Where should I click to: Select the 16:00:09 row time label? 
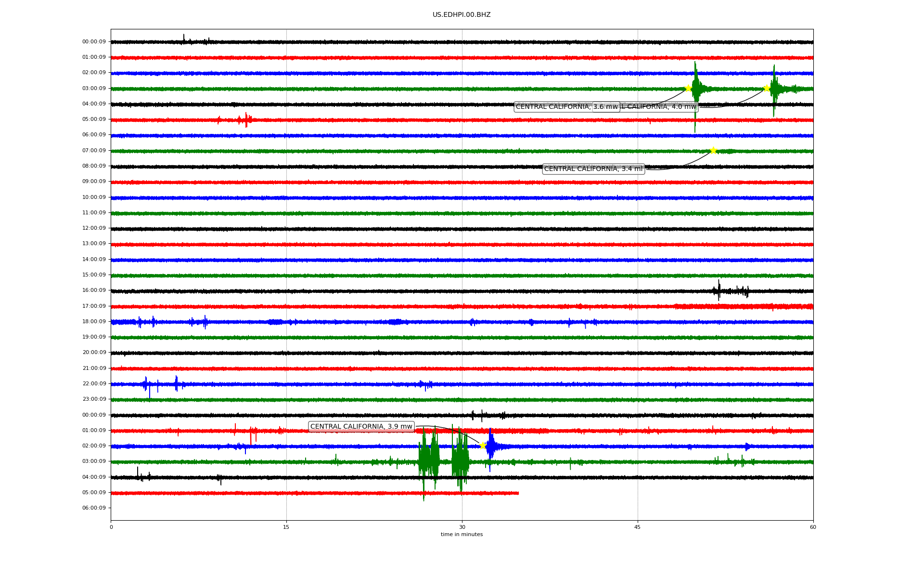94,290
